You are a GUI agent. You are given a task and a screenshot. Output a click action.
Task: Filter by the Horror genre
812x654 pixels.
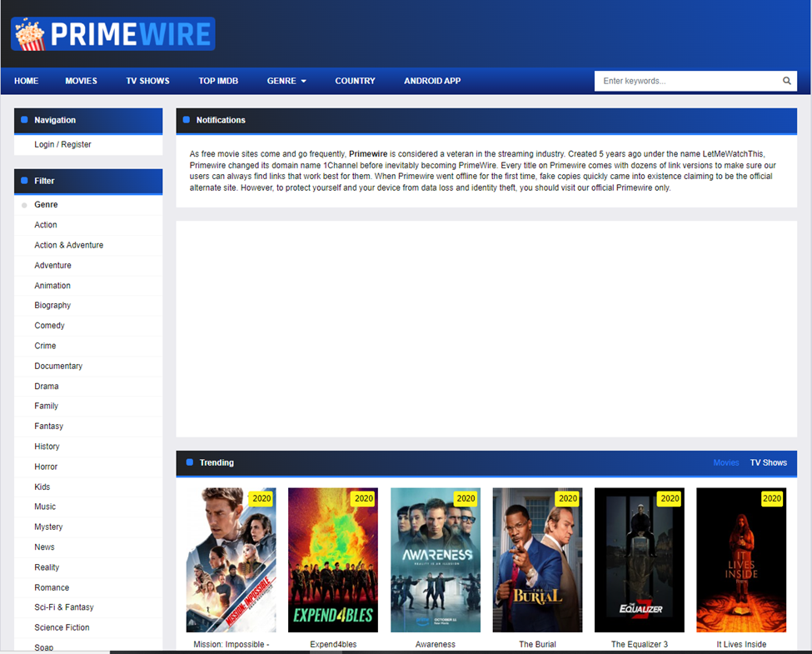pyautogui.click(x=46, y=467)
